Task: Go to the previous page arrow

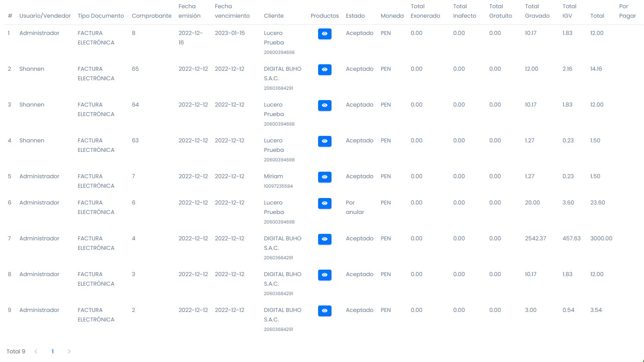Action: 36,352
